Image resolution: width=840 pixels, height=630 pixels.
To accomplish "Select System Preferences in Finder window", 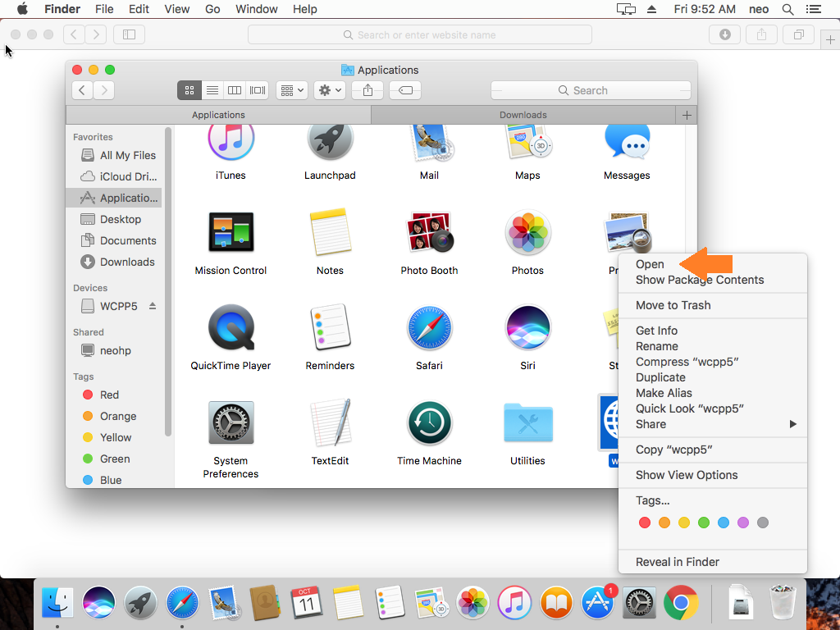I will coord(231,422).
